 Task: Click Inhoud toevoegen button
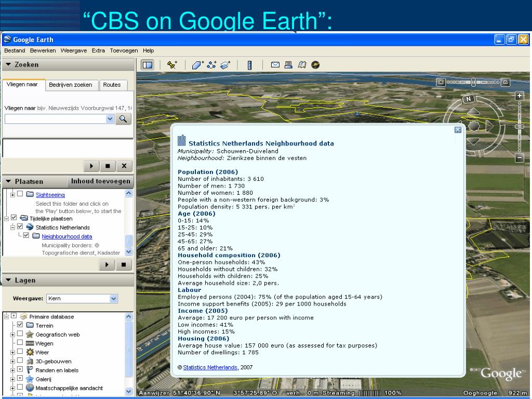[x=100, y=181]
